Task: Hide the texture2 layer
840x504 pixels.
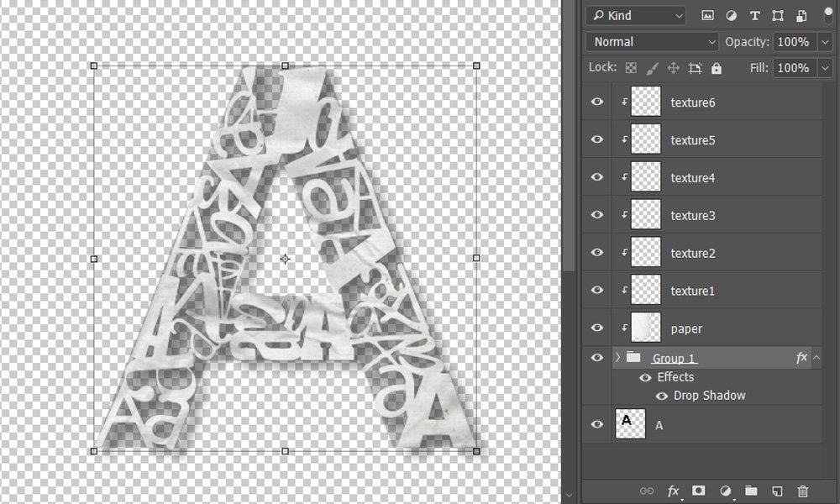Action: [x=596, y=252]
